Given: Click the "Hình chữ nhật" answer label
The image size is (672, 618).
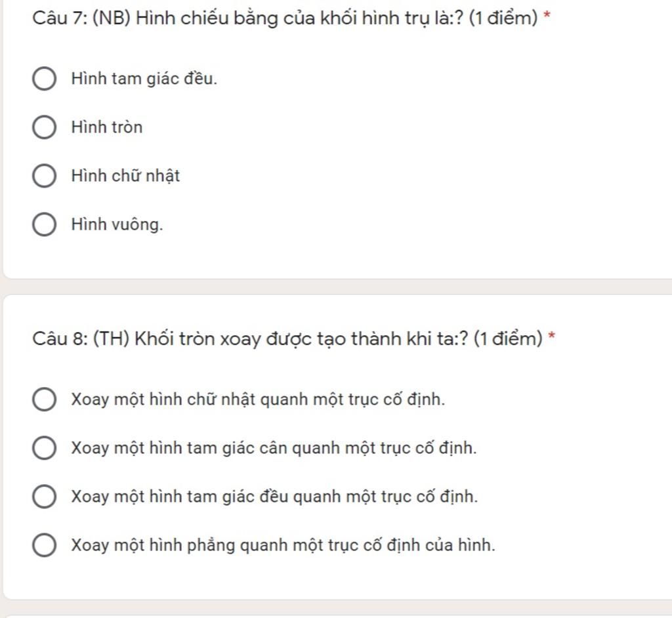Looking at the screenshot, I should tap(125, 176).
